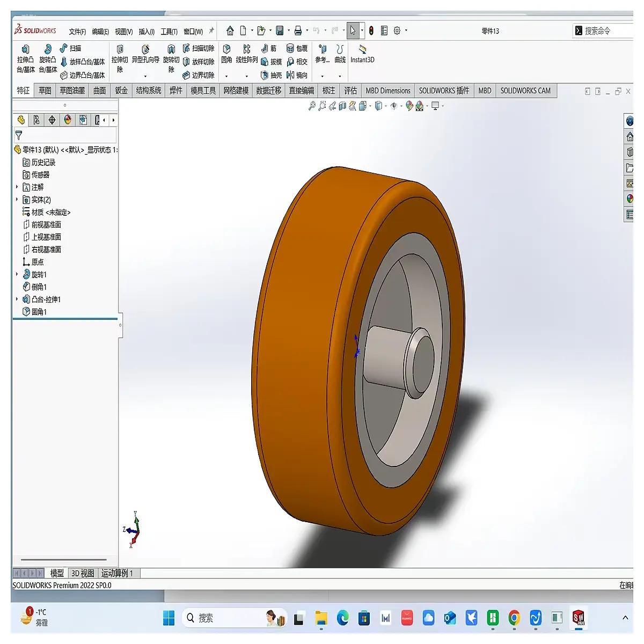
Task: Select the 圆角 fillet tool
Action: pyautogui.click(x=227, y=54)
